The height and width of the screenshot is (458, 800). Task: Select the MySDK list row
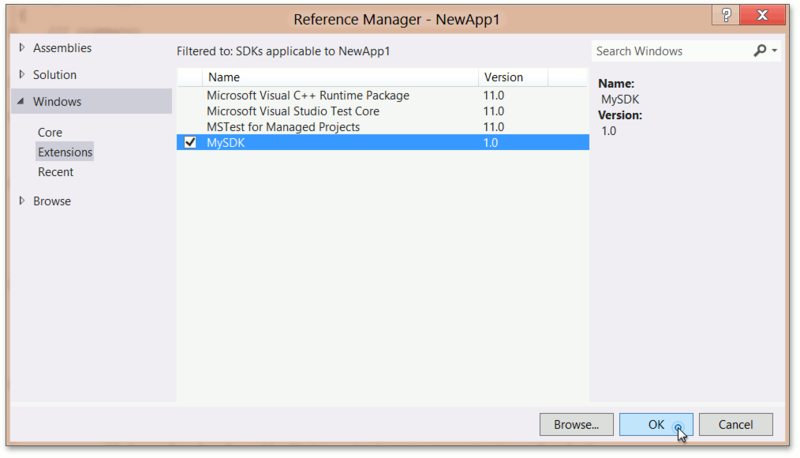(x=383, y=142)
